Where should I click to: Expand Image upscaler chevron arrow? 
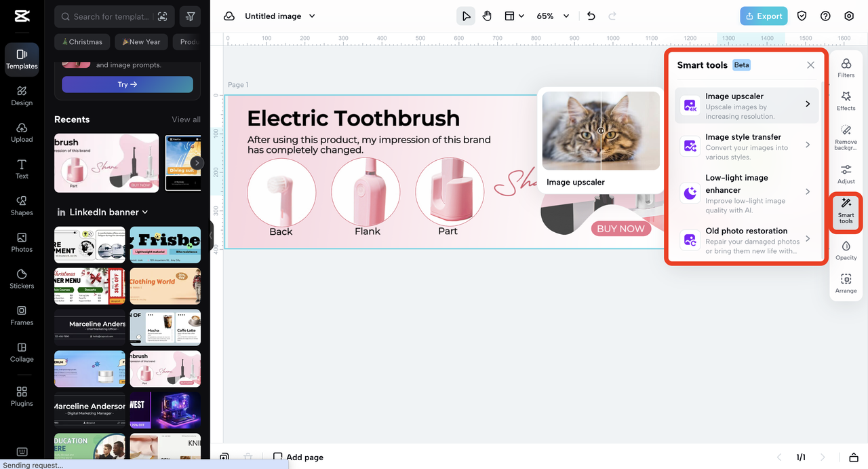pos(808,104)
